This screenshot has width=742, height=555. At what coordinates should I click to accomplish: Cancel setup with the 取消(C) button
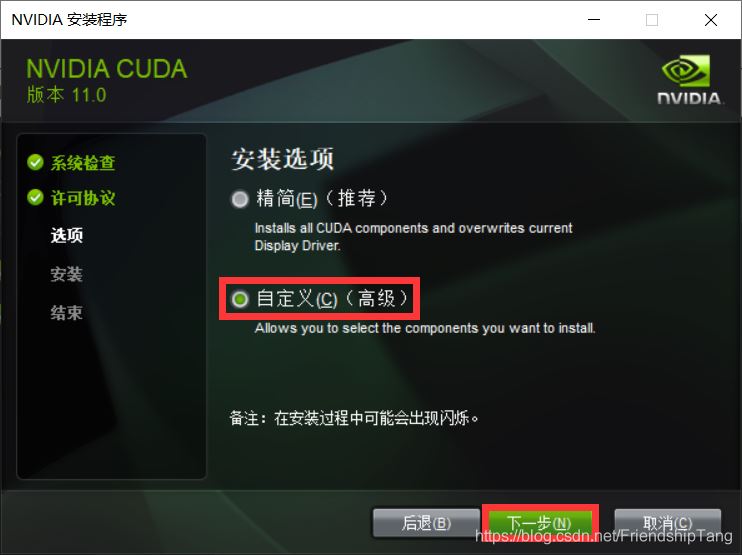668,523
